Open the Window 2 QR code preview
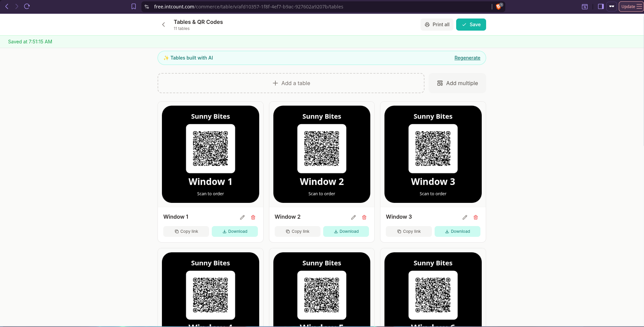The image size is (644, 327). point(322,154)
